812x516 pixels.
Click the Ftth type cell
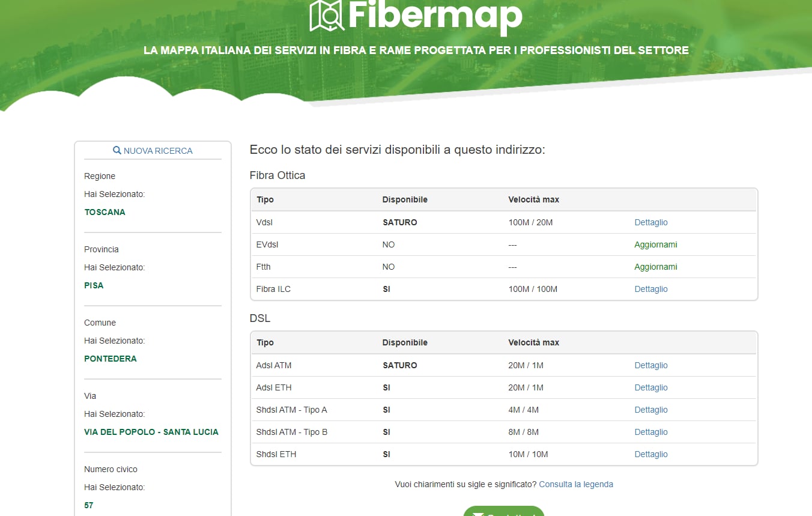(x=264, y=267)
